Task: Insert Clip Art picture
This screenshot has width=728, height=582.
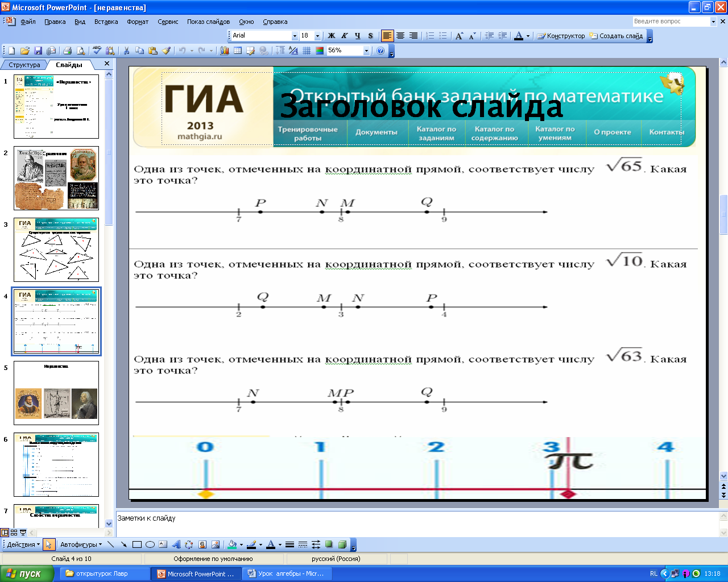Action: (202, 544)
